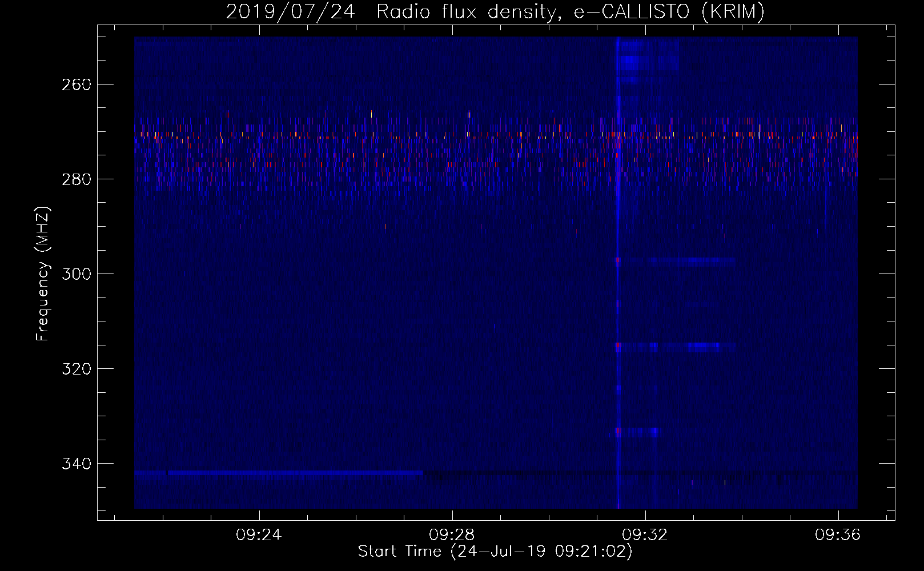This screenshot has width=924, height=571.
Task: Click the date 2019/07/24 in the title
Action: [x=290, y=11]
